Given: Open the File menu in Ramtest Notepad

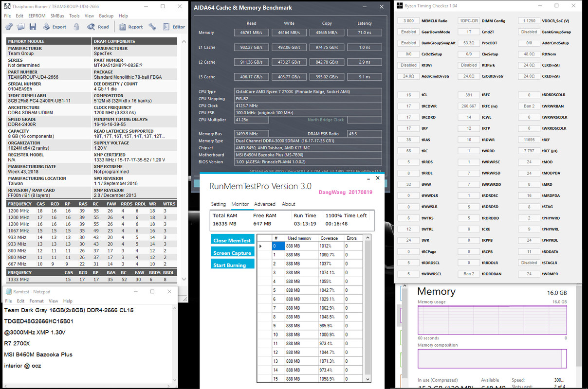Looking at the screenshot, I should point(8,301).
